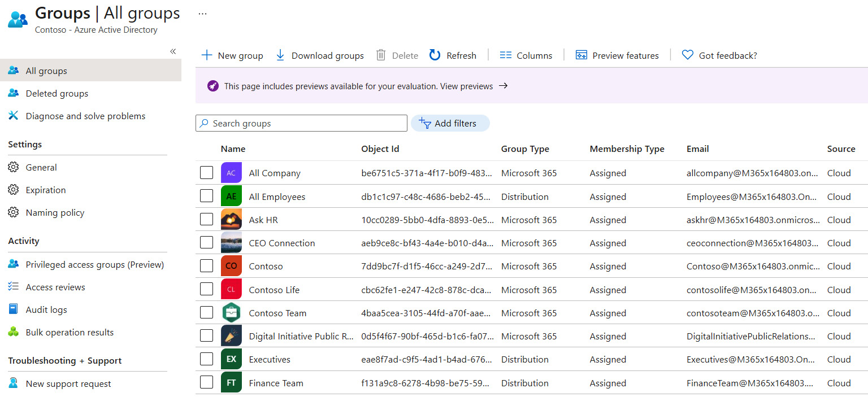868x397 pixels.
Task: Click the View previews link text
Action: point(466,86)
